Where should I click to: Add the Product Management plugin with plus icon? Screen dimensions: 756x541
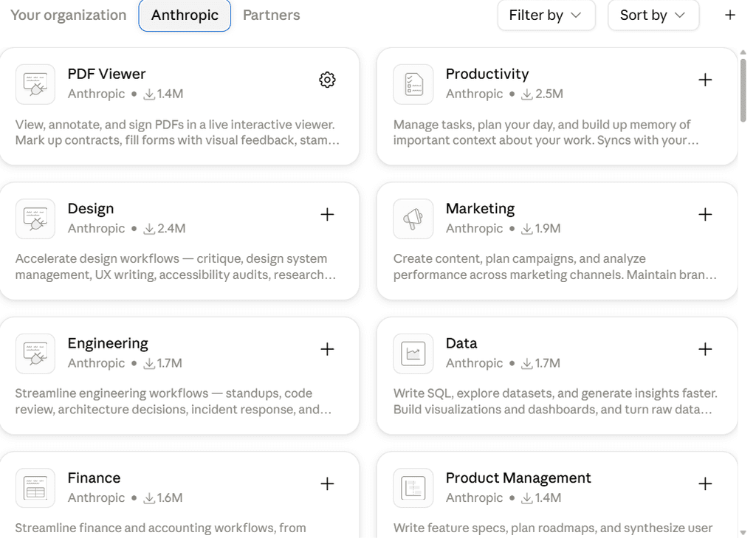point(705,483)
